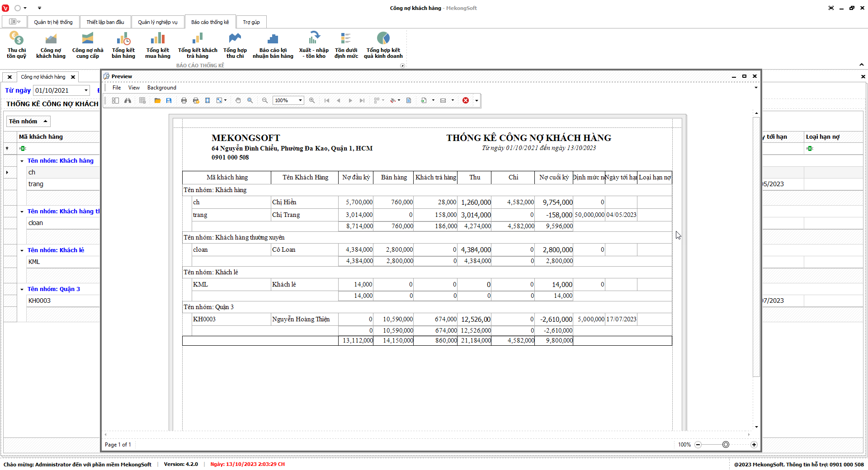Click the Tên nhóm grouping column button

click(28, 121)
